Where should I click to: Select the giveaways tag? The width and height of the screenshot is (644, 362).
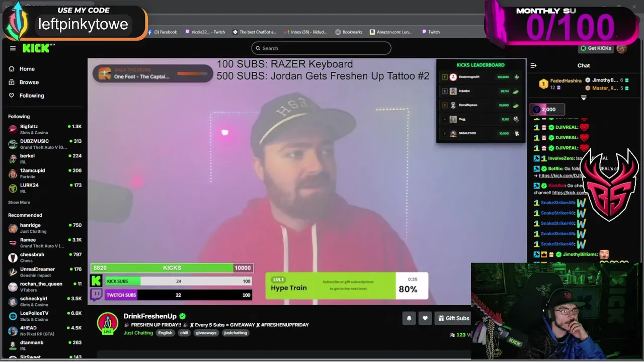point(206,333)
